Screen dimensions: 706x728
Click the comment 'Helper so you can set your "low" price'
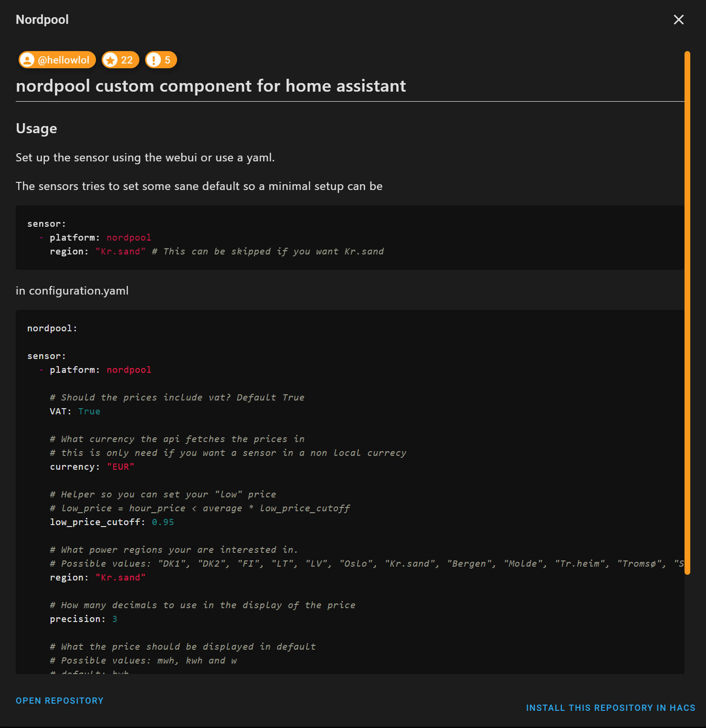pos(163,495)
